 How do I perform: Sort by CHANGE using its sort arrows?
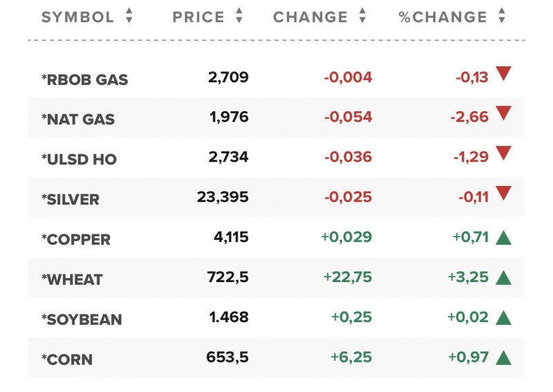click(362, 17)
